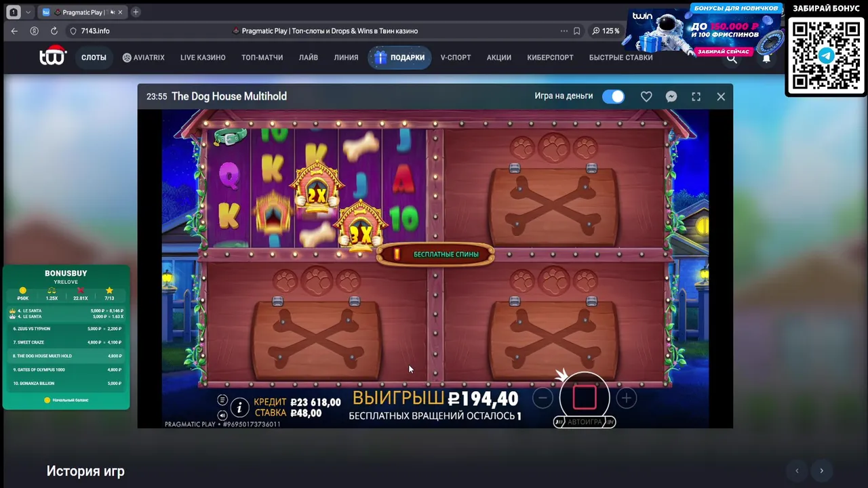Click the Telegram QR code
868x488 pixels.
pos(826,55)
